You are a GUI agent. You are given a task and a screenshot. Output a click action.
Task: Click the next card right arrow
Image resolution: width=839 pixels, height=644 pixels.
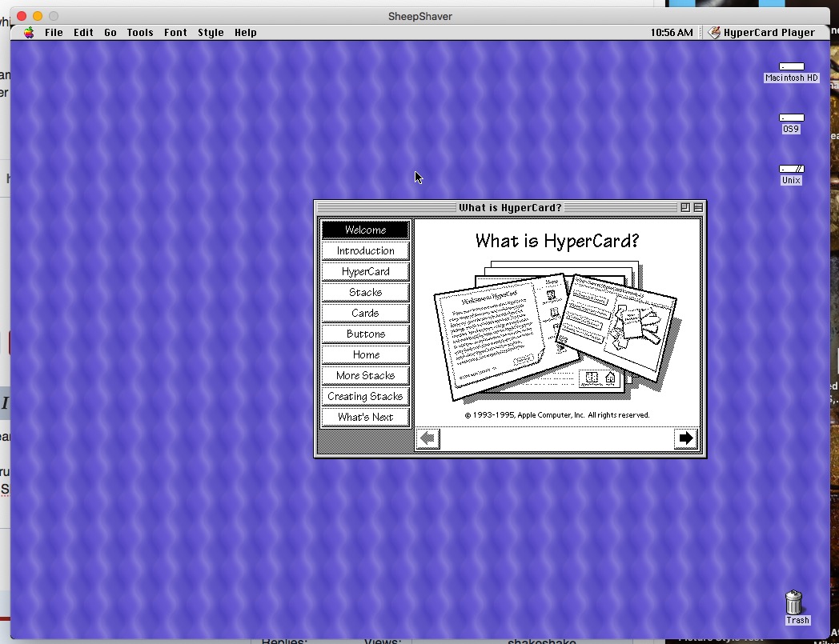coord(686,438)
